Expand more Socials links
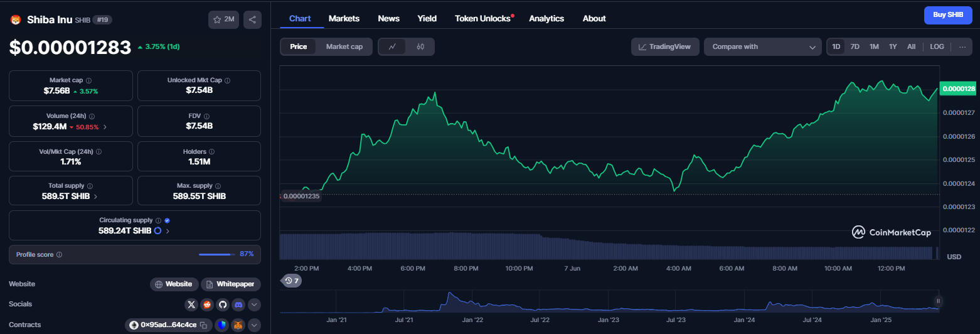980x334 pixels. point(254,304)
